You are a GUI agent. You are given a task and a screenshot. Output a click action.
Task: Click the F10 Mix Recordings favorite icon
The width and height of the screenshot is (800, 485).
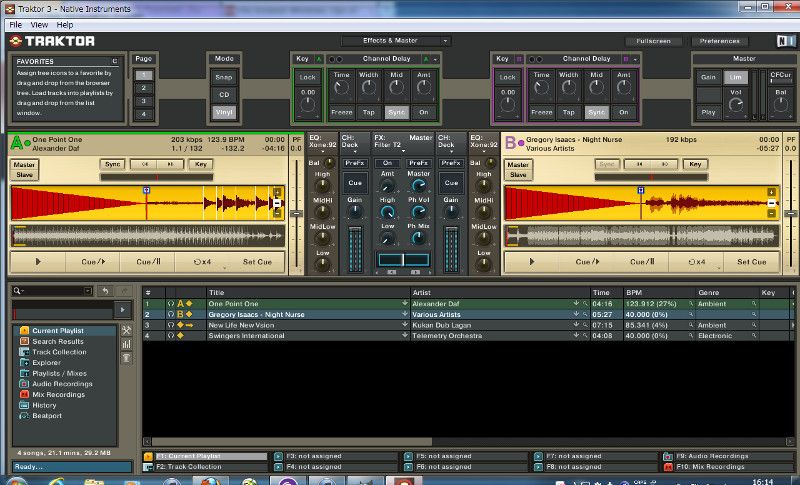(668, 467)
